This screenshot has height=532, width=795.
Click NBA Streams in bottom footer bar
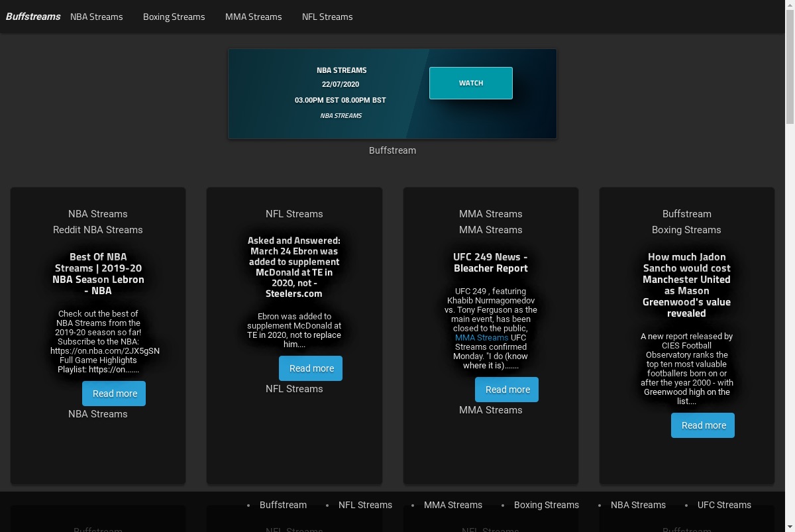(x=638, y=505)
